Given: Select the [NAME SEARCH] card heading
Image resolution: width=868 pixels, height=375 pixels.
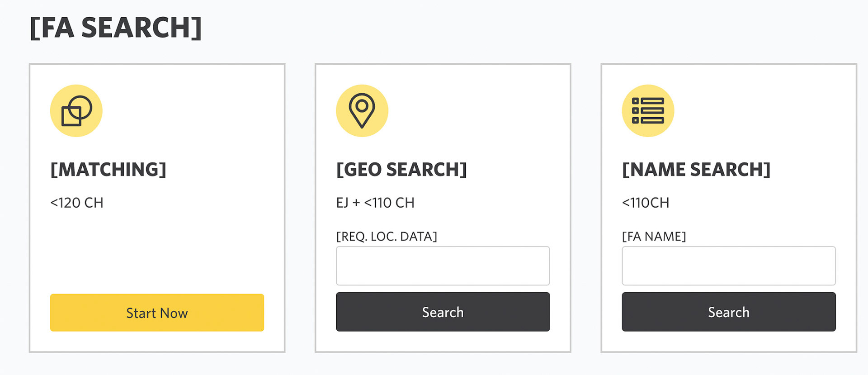Looking at the screenshot, I should point(696,170).
